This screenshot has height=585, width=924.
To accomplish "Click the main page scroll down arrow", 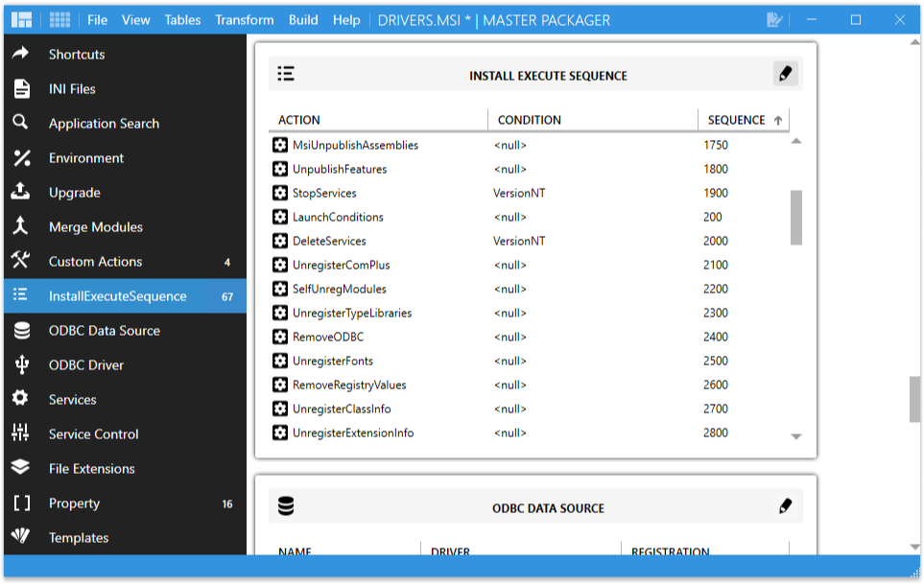I will pyautogui.click(x=914, y=548).
